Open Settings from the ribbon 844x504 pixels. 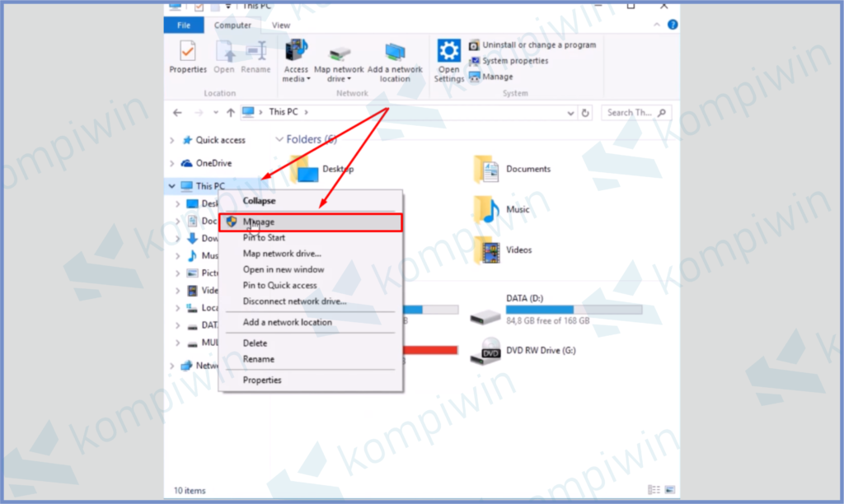click(449, 61)
